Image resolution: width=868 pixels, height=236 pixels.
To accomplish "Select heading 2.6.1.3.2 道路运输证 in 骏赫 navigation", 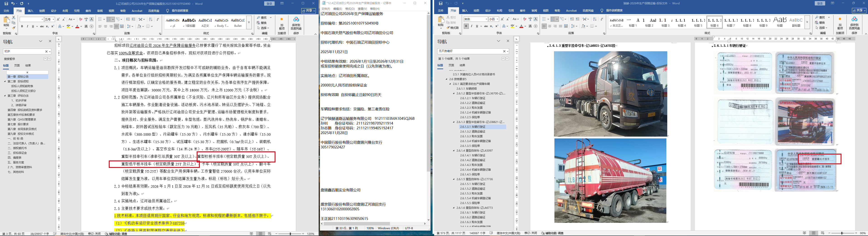I will point(473,131).
